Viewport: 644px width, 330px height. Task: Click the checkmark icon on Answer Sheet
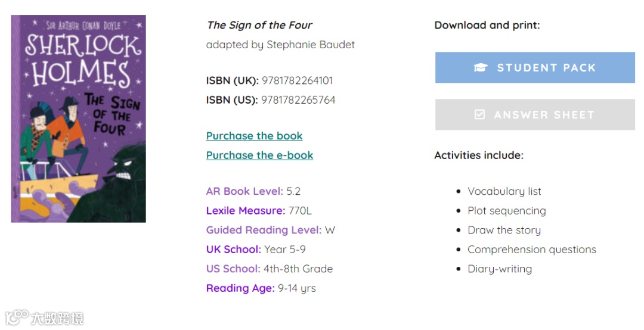pos(479,114)
